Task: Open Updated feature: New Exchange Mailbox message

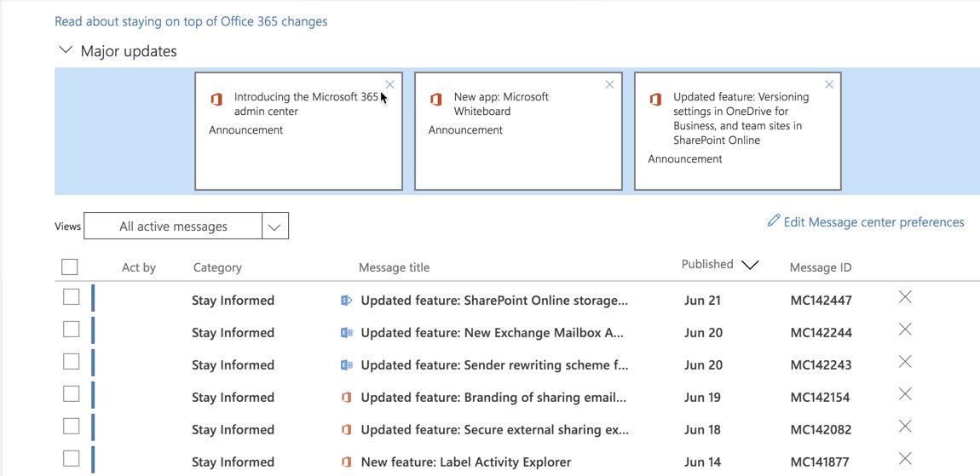Action: tap(493, 333)
